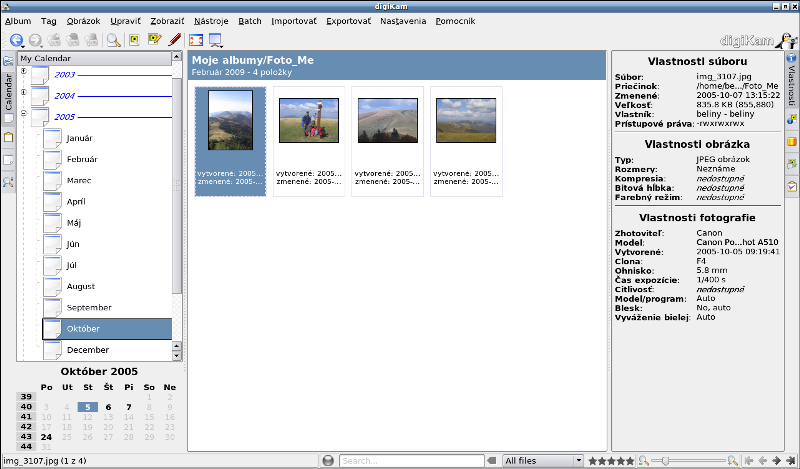
Task: Open the Tags sidebar tab icon
Action: click(x=8, y=137)
